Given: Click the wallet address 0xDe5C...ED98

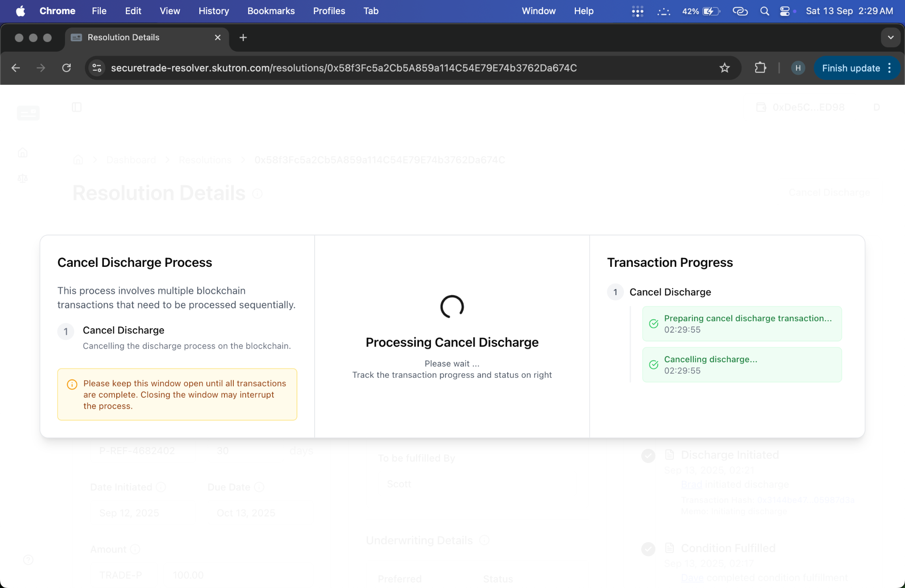Looking at the screenshot, I should [808, 107].
